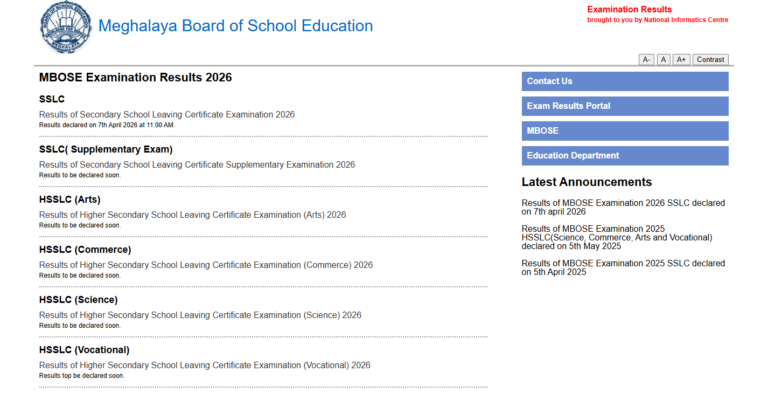Click 'Results to be declared soon' under SSLC Supplementary
Image resolution: width=768 pixels, height=393 pixels.
(80, 175)
